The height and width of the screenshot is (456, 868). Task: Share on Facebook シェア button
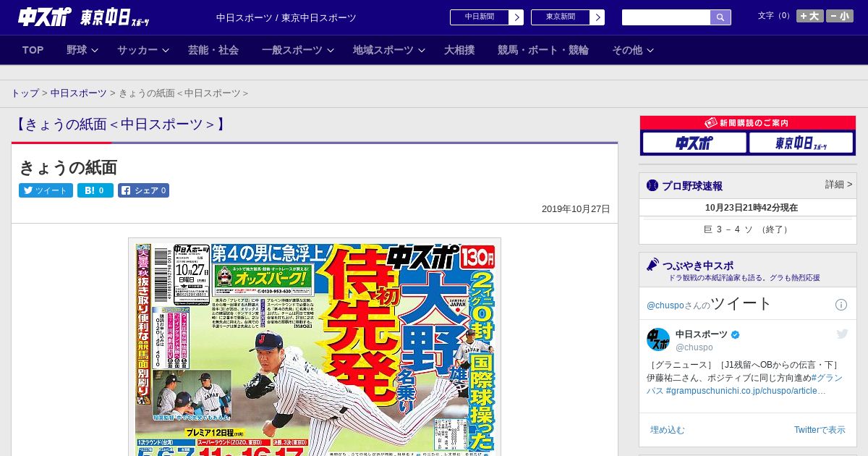[x=143, y=190]
